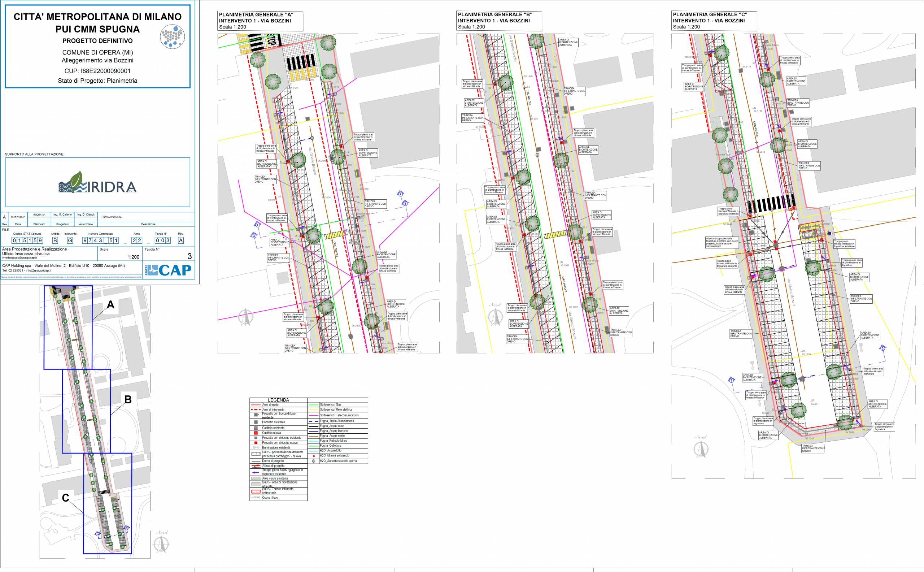This screenshot has width=924, height=572.
Task: Click the Allacci di progetto arrows symbol
Action: 256,466
